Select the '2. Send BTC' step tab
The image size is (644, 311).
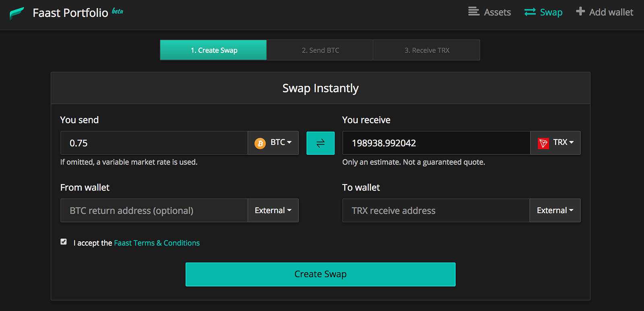[x=320, y=50]
